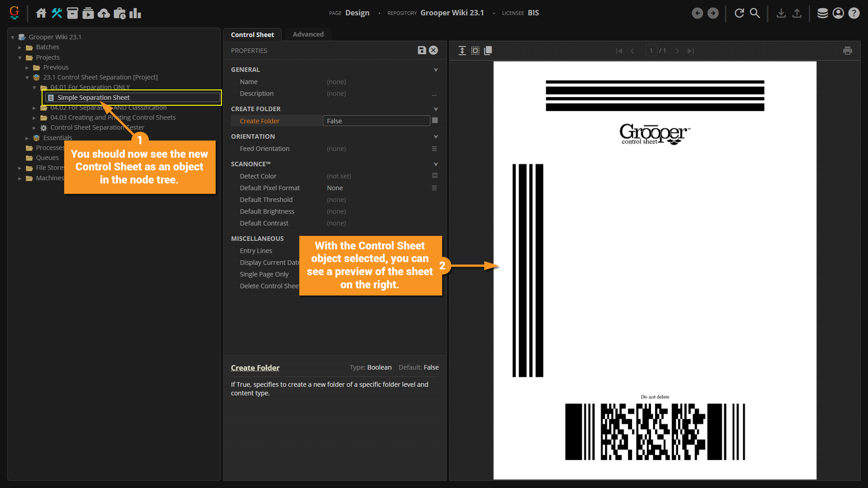Collapse the ScanOnce section chevron

tap(436, 164)
